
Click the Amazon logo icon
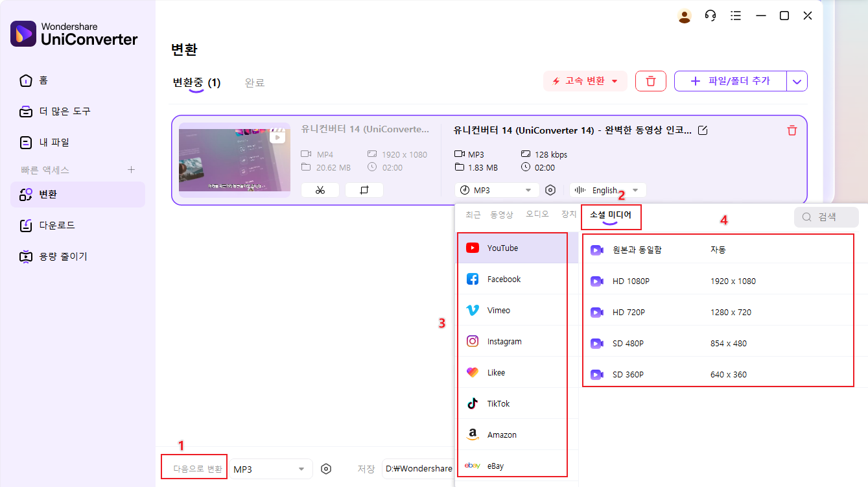tap(473, 434)
